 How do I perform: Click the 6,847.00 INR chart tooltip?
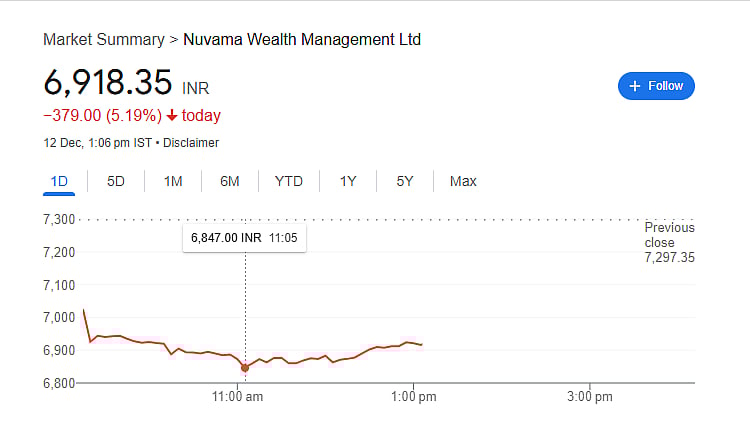(x=245, y=239)
